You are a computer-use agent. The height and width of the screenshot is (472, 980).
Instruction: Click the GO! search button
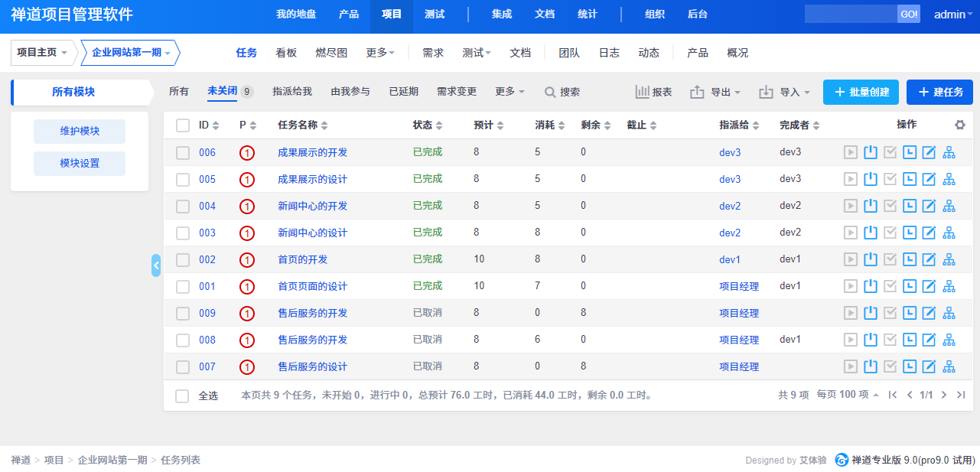pyautogui.click(x=909, y=14)
